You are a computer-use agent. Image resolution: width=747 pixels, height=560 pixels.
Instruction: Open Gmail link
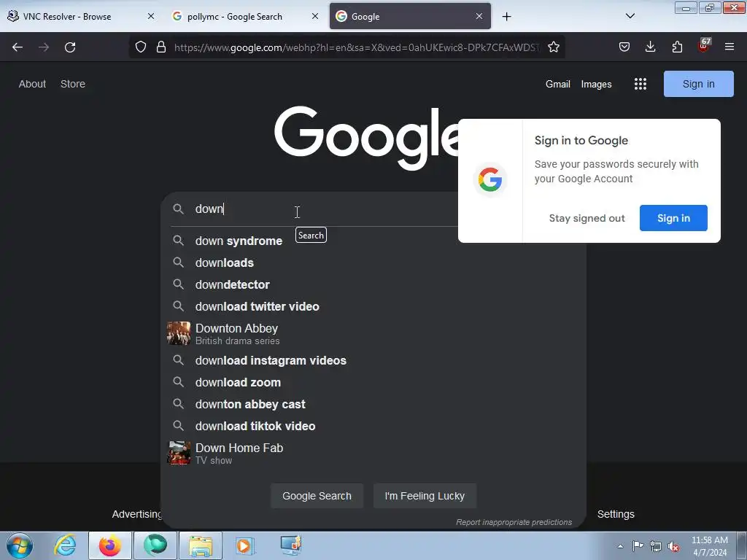click(557, 85)
